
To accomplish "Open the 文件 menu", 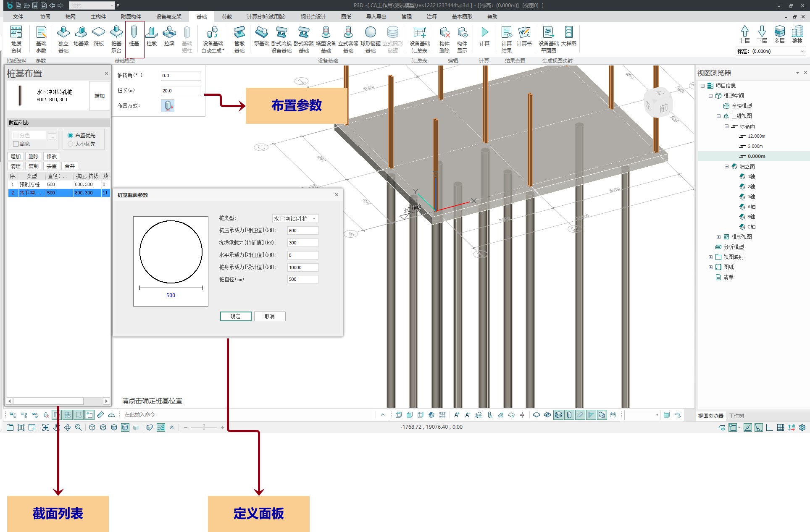I will pyautogui.click(x=18, y=17).
